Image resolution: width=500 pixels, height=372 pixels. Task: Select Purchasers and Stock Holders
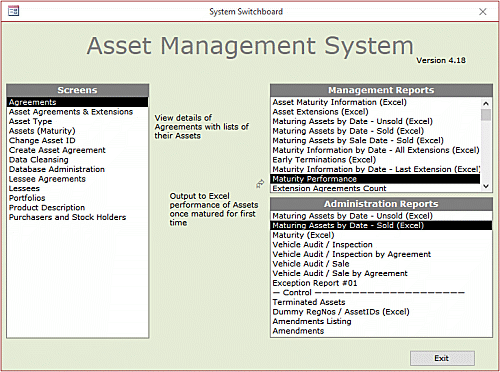point(77,217)
